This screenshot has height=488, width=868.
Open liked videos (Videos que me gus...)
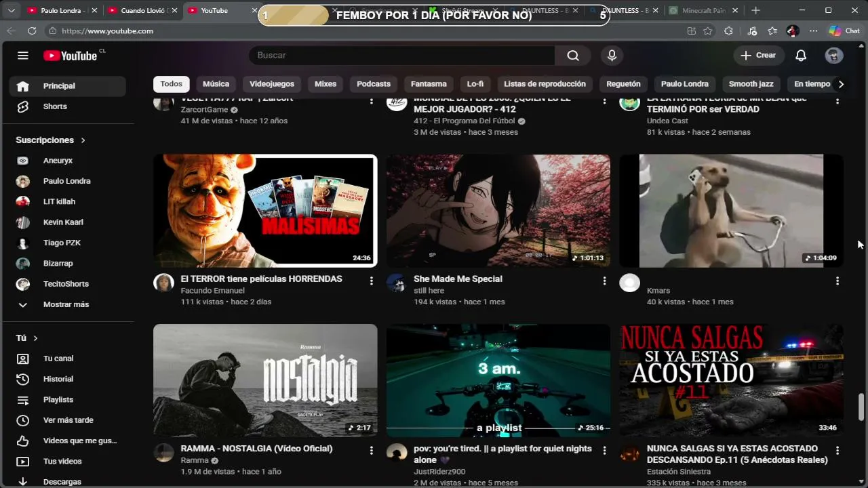67,441
